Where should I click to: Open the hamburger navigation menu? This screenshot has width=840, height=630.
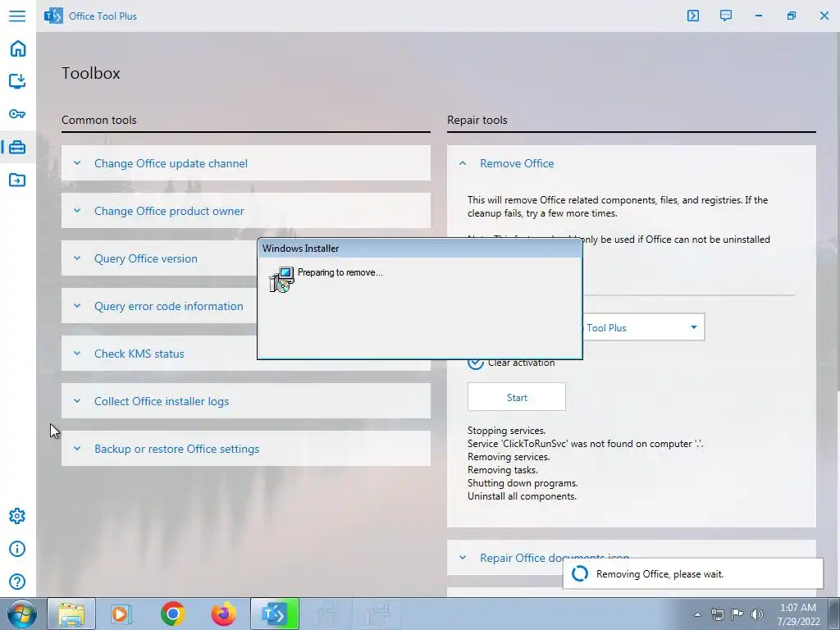click(x=17, y=16)
